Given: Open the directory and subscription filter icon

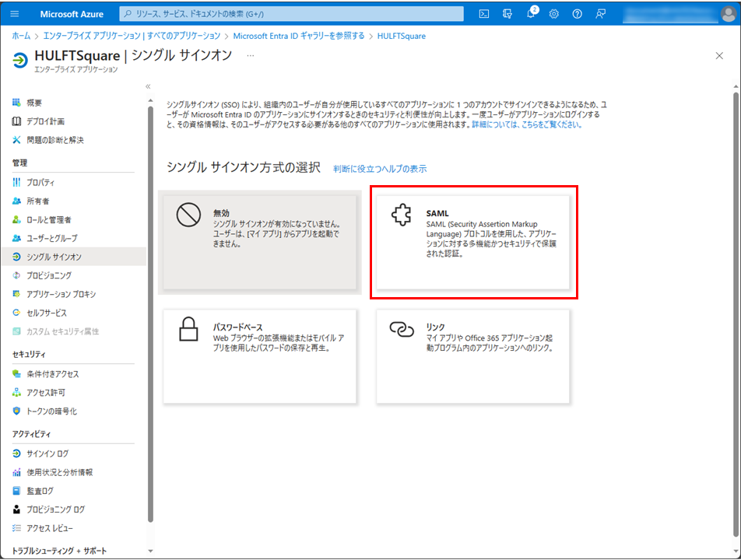Looking at the screenshot, I should click(507, 13).
